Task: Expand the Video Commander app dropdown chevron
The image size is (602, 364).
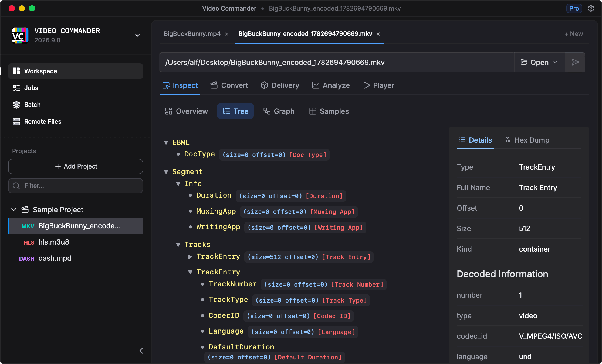Action: click(x=137, y=35)
